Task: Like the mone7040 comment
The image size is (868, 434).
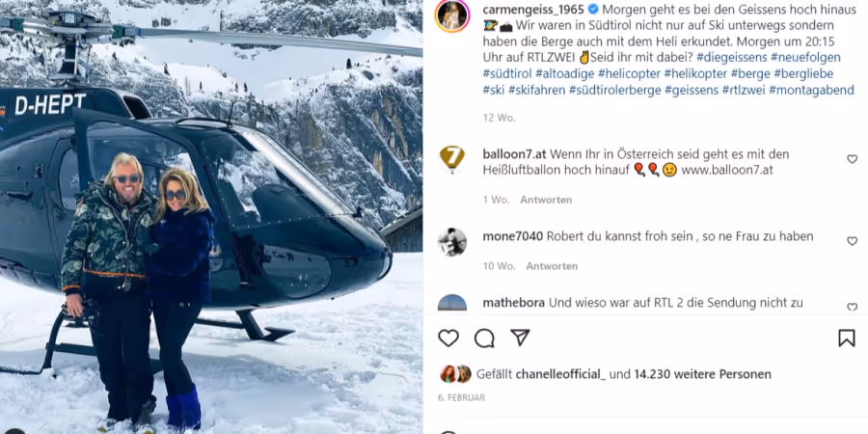Action: [x=852, y=241]
